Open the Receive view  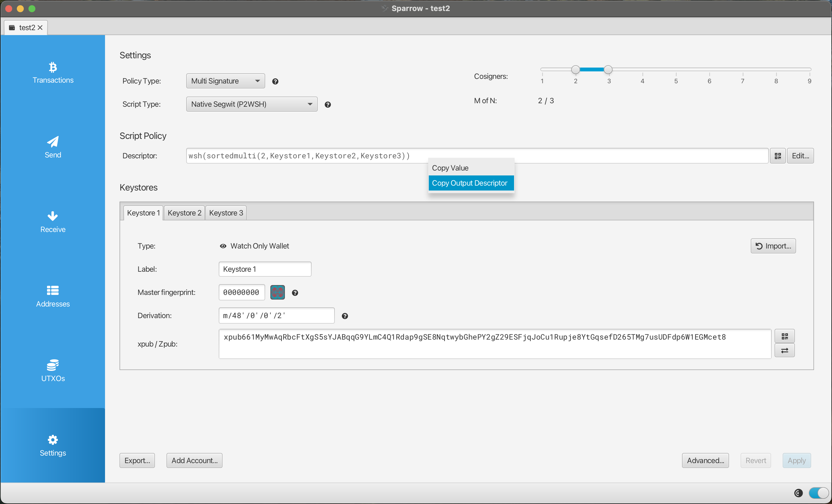click(x=53, y=222)
